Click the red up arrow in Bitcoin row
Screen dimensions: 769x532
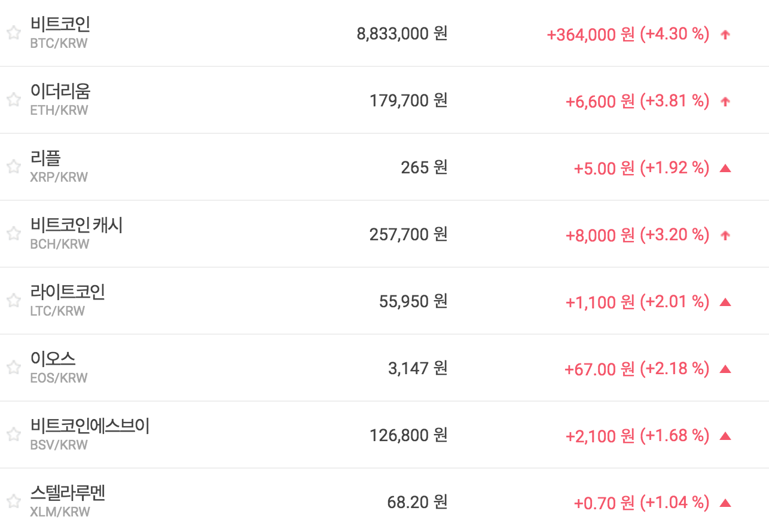(x=725, y=35)
